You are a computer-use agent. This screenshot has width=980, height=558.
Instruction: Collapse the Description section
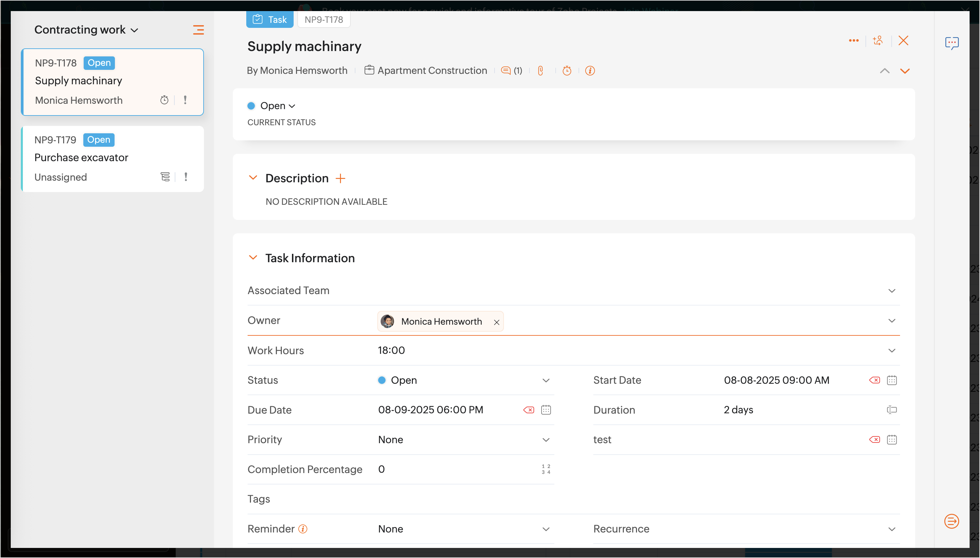253,178
